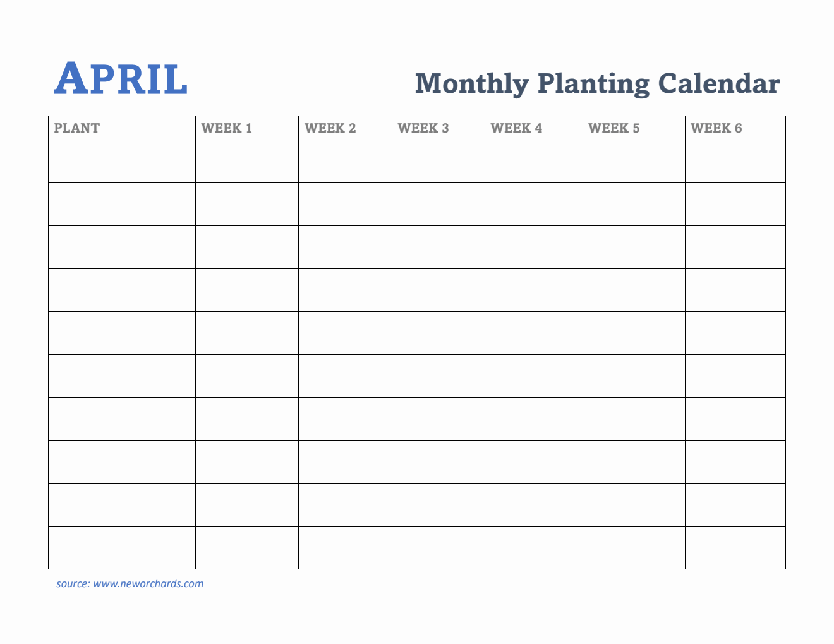This screenshot has width=834, height=644.
Task: Open the www.neworchards.com source link
Action: (148, 583)
